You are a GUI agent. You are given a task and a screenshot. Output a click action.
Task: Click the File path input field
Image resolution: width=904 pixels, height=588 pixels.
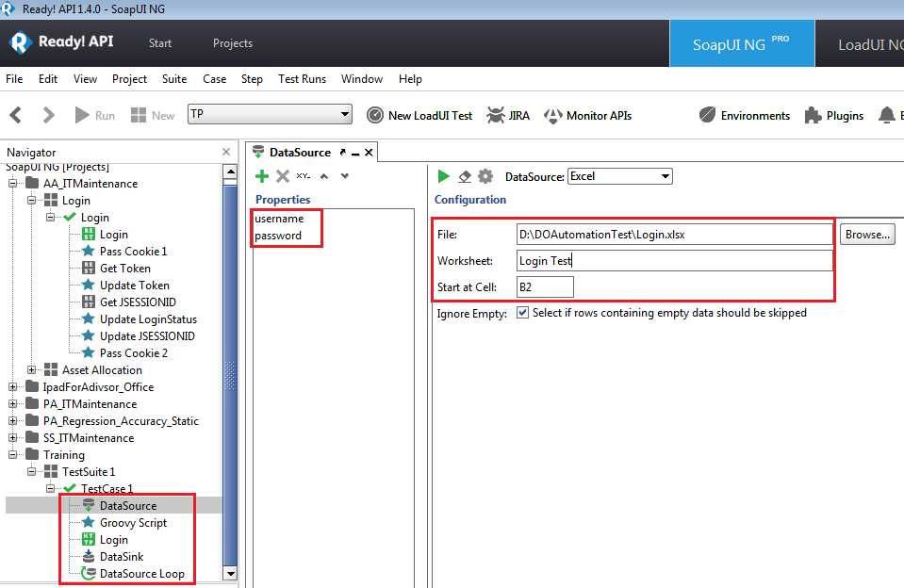674,235
